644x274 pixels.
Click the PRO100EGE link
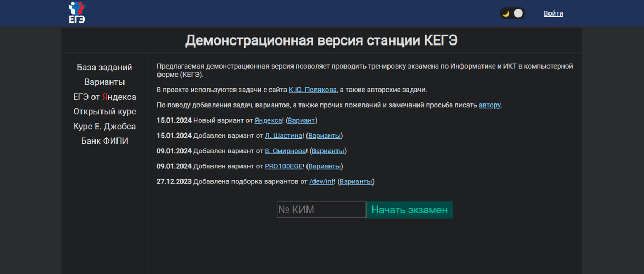[284, 166]
